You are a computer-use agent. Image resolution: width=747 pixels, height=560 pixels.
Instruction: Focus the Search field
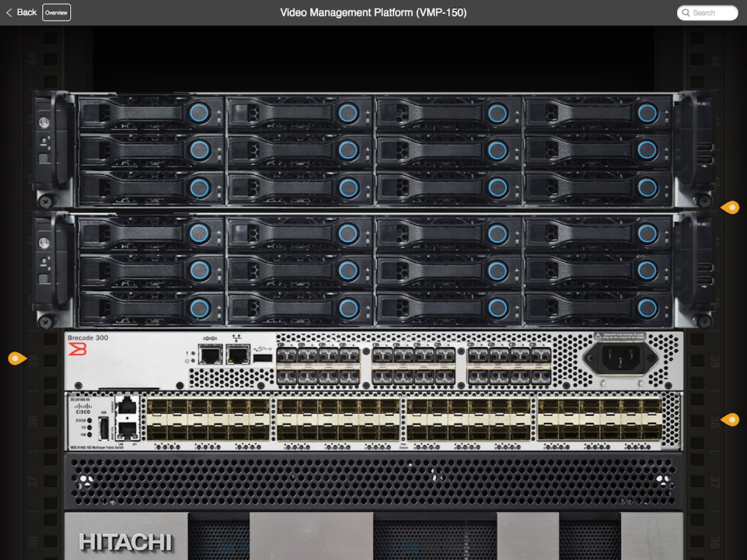point(708,13)
